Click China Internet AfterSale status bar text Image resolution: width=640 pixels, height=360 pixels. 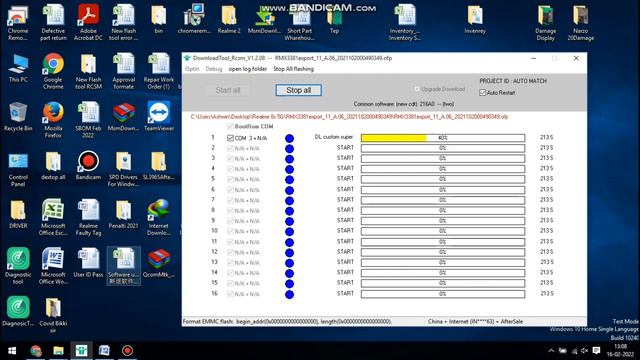click(x=475, y=322)
